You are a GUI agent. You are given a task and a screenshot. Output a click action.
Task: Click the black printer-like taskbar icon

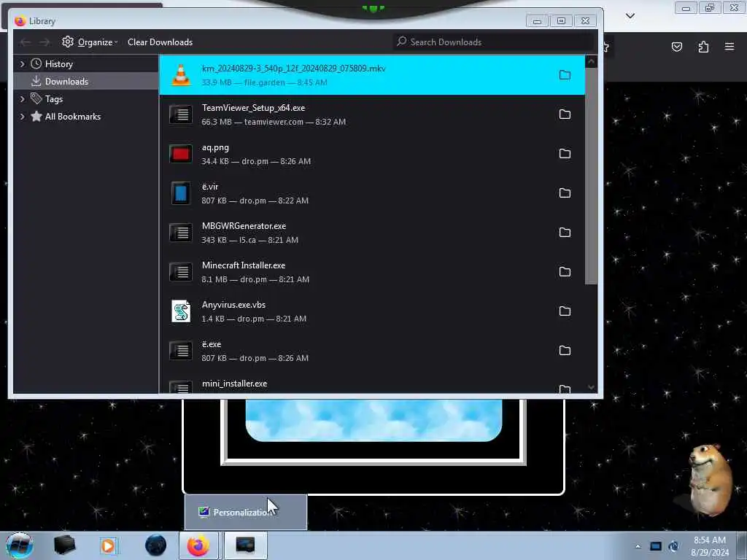point(64,545)
